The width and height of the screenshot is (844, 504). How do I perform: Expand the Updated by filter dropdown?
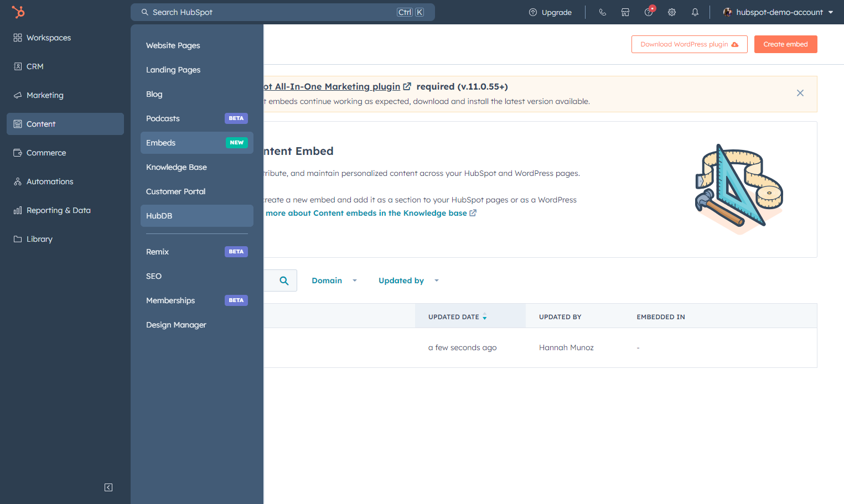pos(408,280)
